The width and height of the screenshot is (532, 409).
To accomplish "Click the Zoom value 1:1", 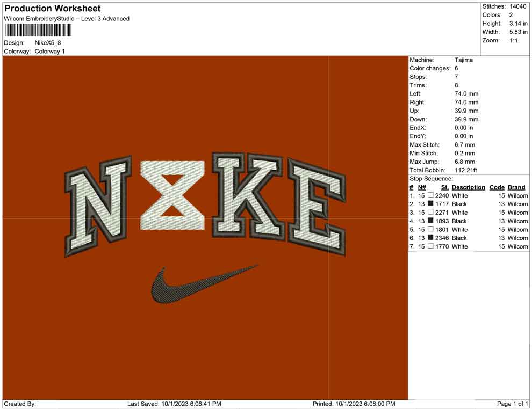I will point(513,40).
